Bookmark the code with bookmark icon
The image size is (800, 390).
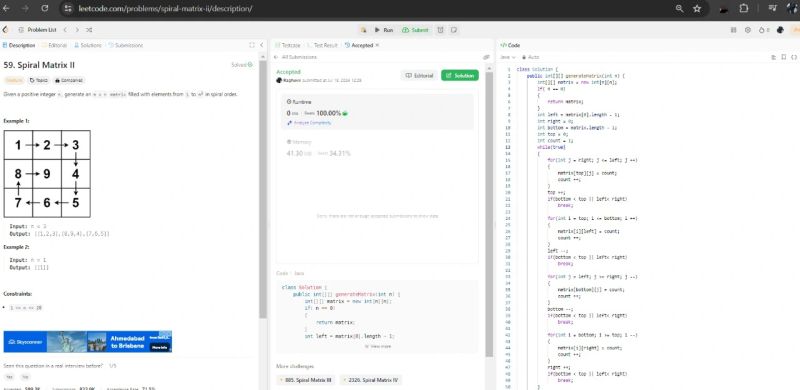[784, 57]
